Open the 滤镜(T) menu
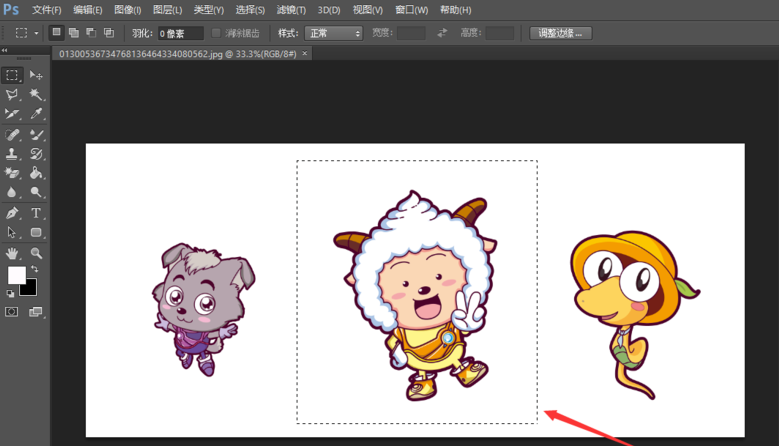Screen dimensions: 779x446 point(292,10)
